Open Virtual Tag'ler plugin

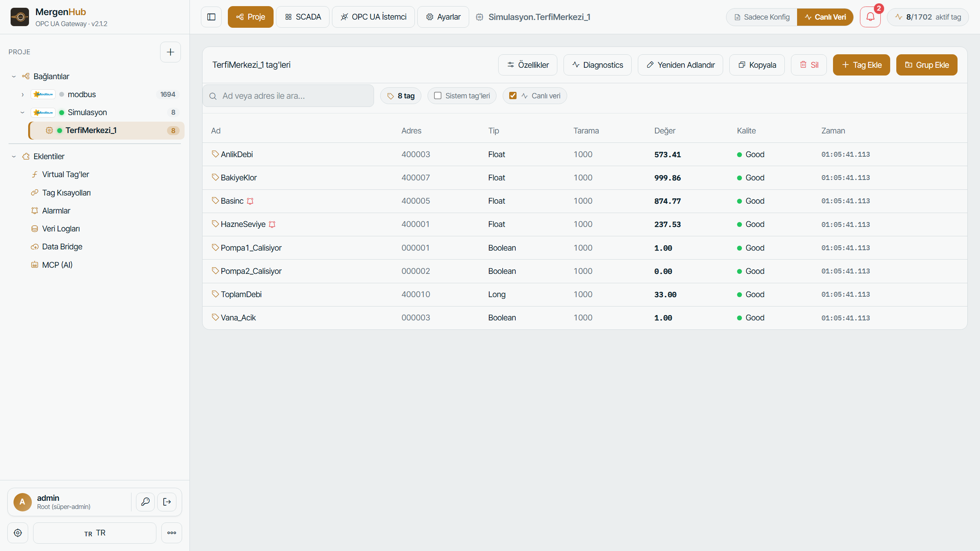[x=65, y=174]
